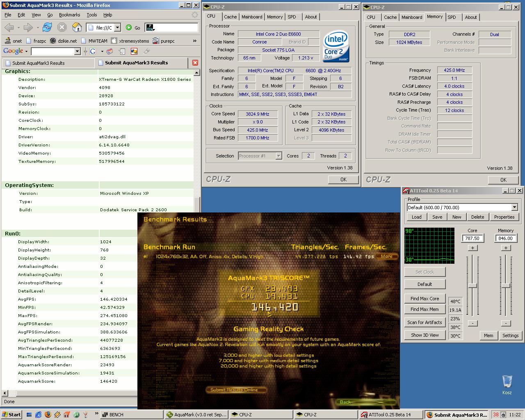Expand hidden quick launch icons chevron

(96, 413)
